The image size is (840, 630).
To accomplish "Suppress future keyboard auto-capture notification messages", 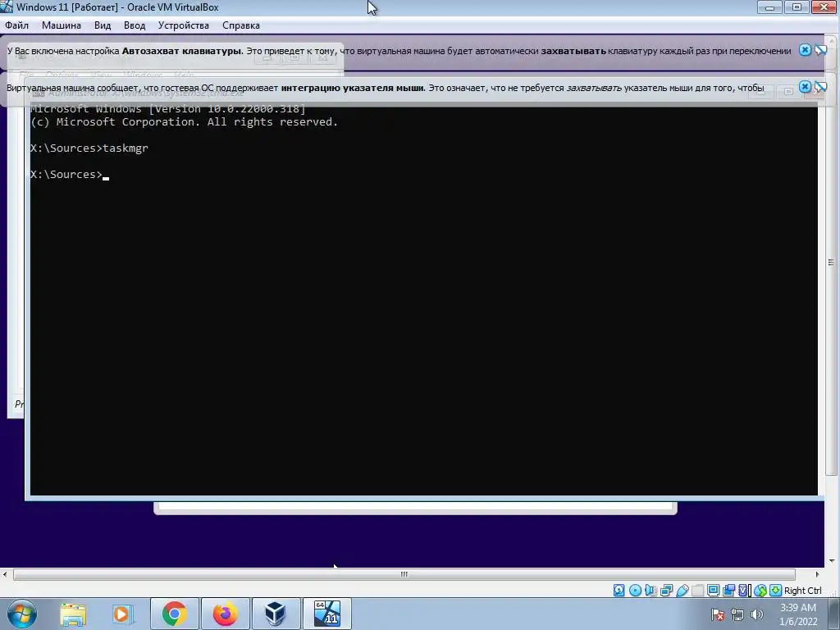I will (x=820, y=50).
